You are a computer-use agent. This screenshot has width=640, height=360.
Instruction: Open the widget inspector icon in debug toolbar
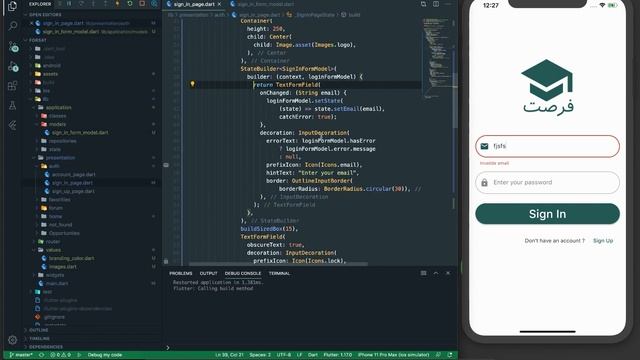point(154,4)
